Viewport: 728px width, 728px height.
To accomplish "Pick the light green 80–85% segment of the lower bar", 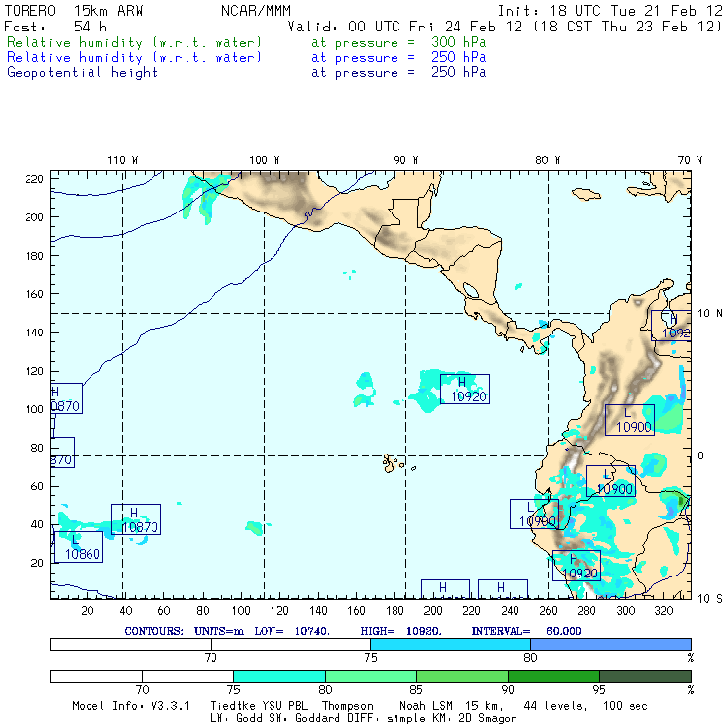I will point(371,676).
